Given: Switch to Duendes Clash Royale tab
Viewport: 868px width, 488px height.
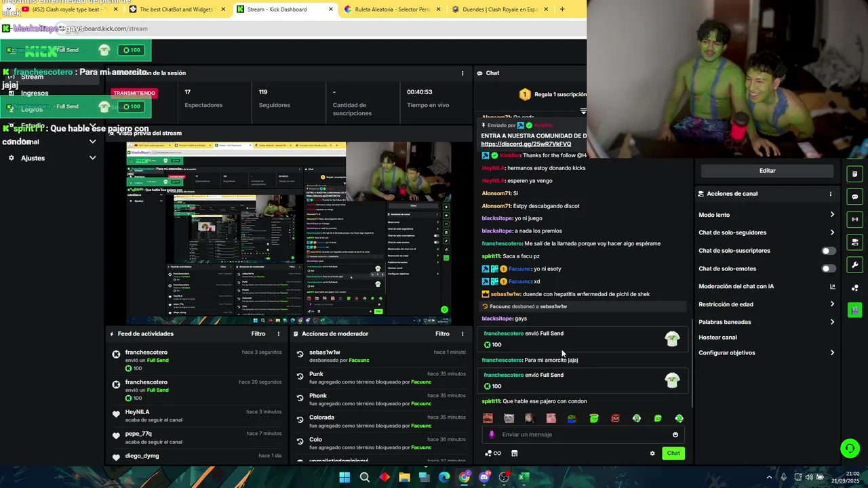Looking at the screenshot, I should [x=500, y=9].
